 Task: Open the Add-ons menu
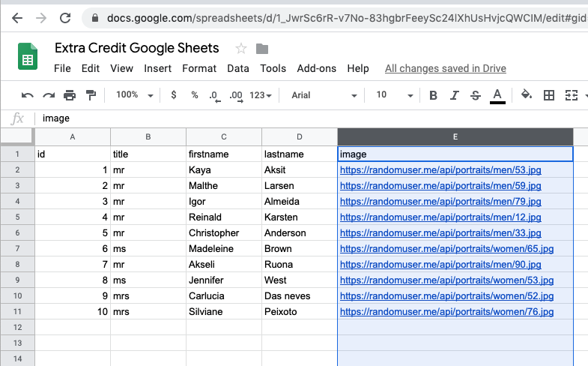coord(316,68)
